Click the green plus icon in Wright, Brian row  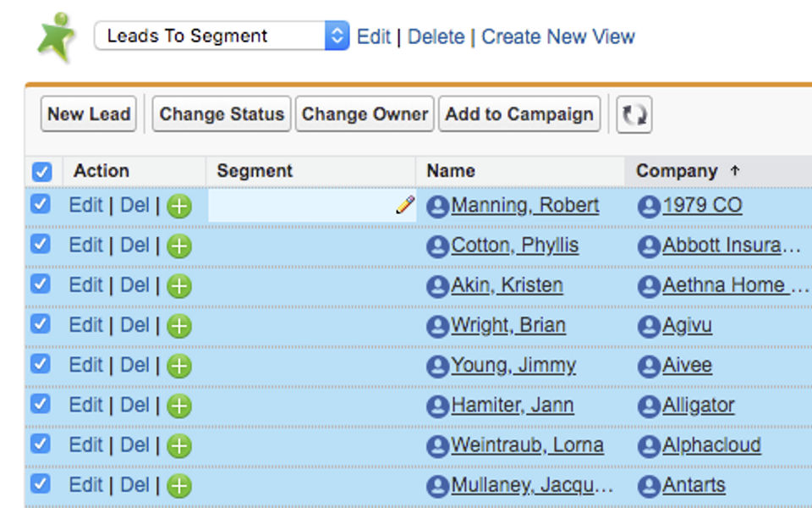click(179, 326)
